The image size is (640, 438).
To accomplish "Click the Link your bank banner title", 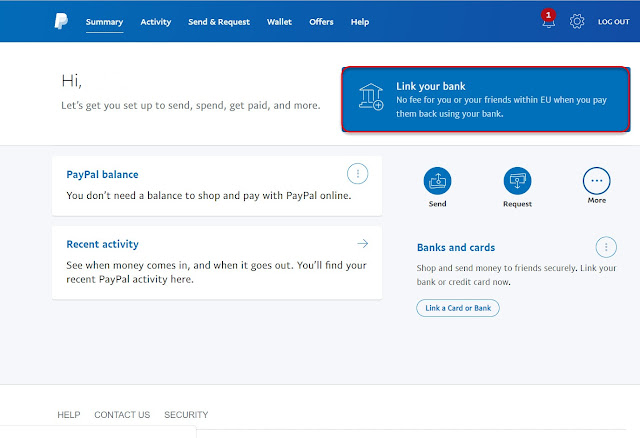I will [x=431, y=86].
